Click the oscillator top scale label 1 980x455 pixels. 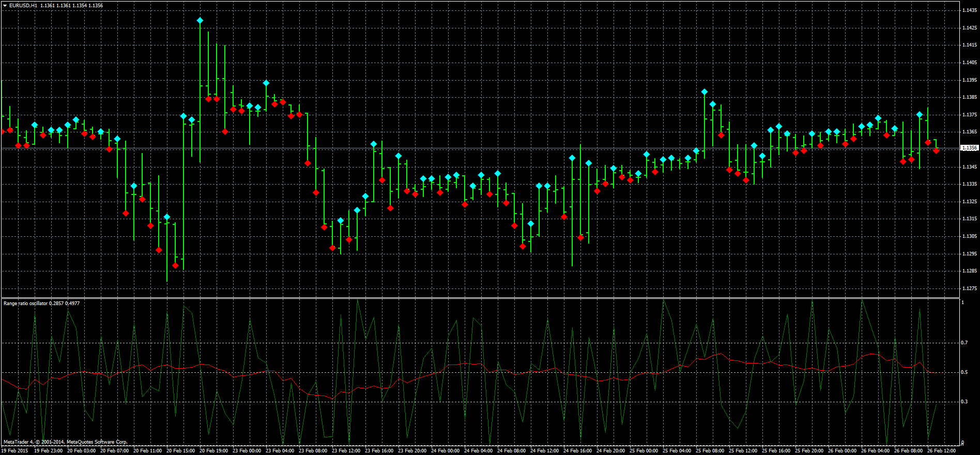click(x=962, y=302)
